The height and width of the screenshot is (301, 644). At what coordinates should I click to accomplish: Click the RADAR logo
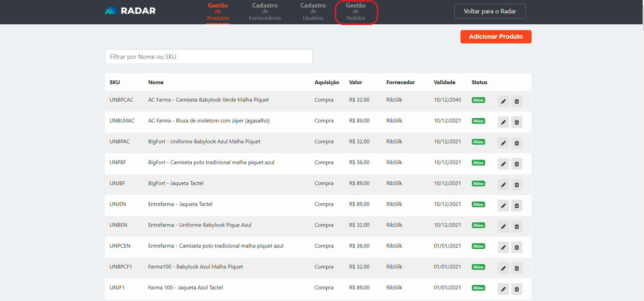click(x=130, y=11)
